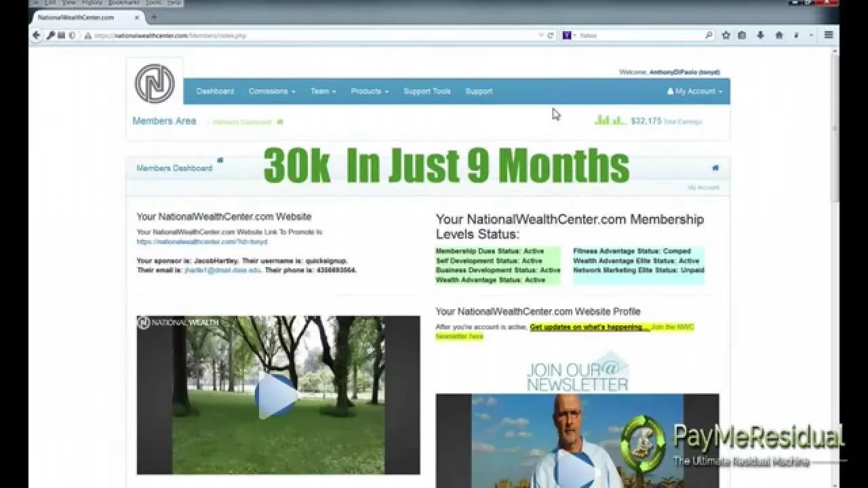Click the sponsor email address link
The width and height of the screenshot is (868, 488).
coord(222,270)
